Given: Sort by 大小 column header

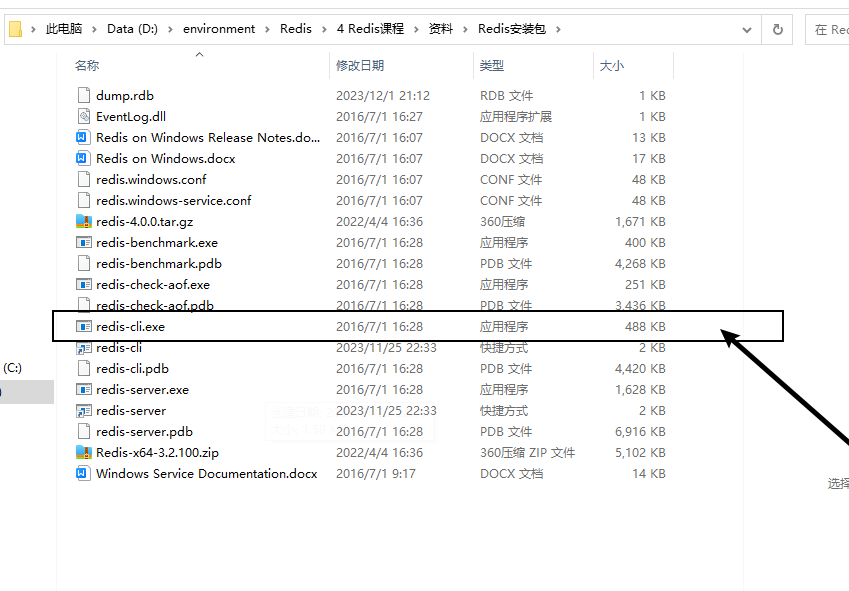Looking at the screenshot, I should 612,65.
